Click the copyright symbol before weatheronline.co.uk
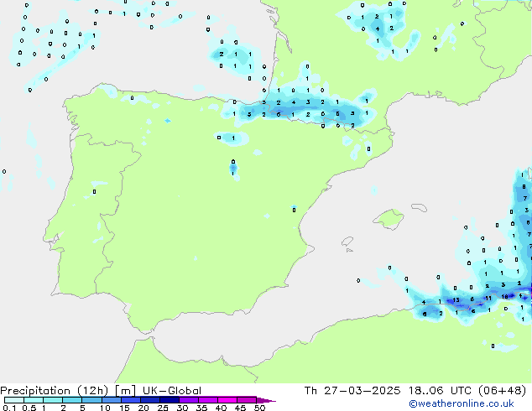The width and height of the screenshot is (532, 411). (412, 403)
